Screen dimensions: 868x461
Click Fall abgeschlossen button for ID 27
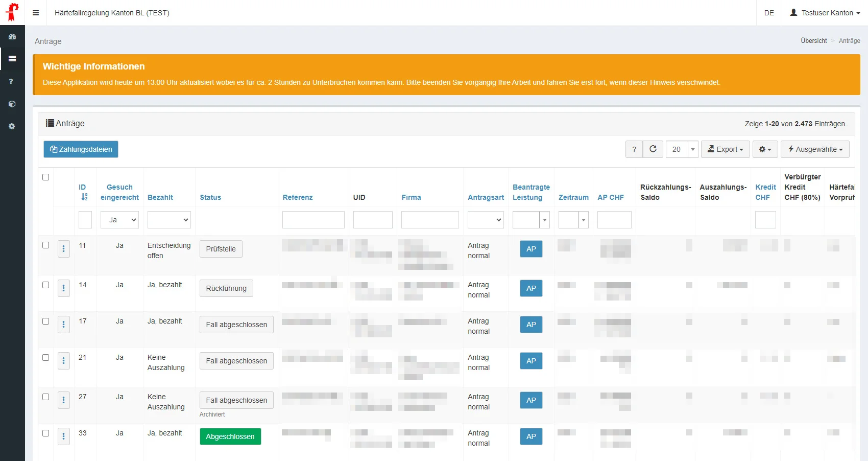236,400
